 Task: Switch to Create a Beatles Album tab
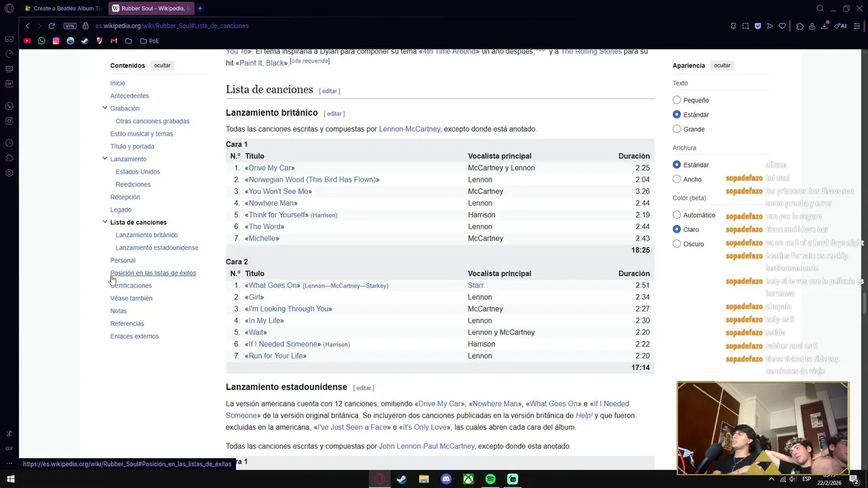(62, 9)
